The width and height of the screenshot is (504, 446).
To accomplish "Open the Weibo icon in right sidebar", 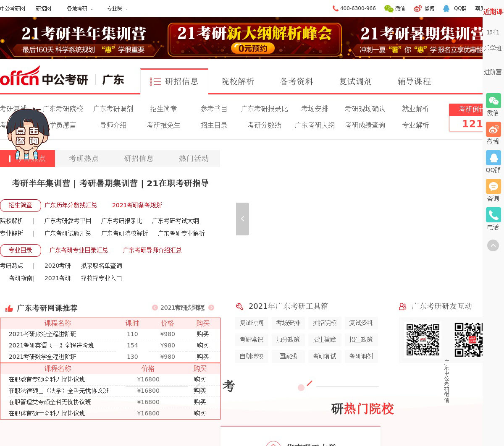I will tap(493, 129).
